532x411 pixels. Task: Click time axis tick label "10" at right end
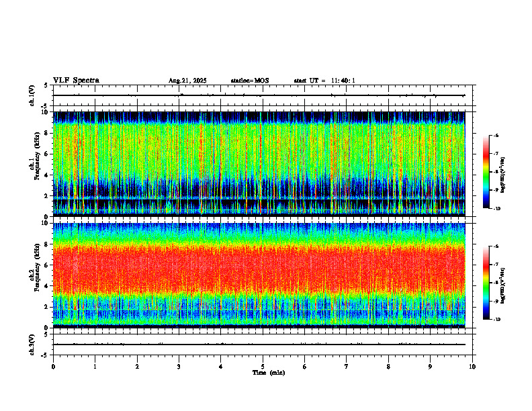click(472, 367)
